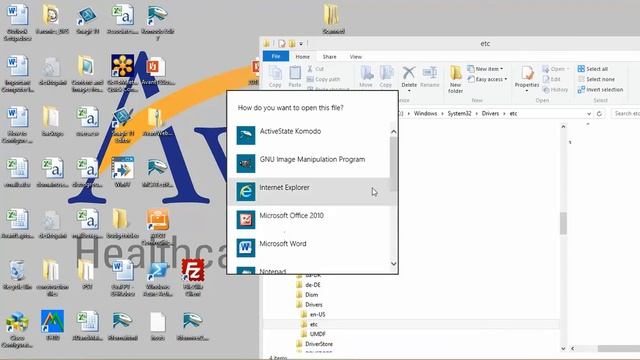Click Select all in the ribbon
This screenshot has width=640, height=360.
[x=593, y=69]
